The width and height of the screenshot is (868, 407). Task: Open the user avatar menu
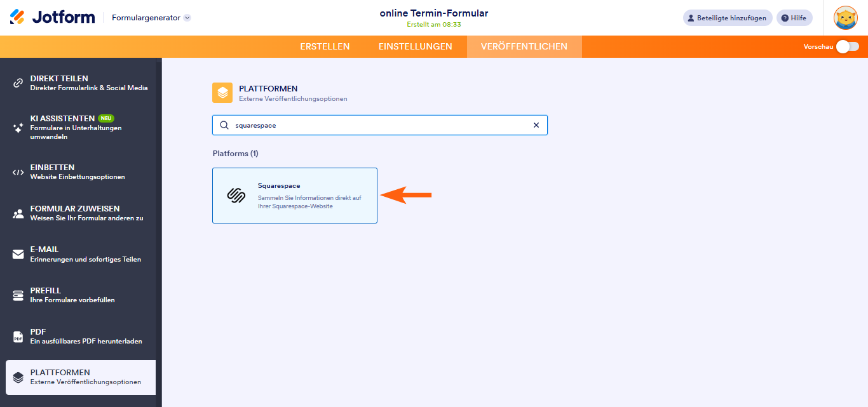click(x=846, y=18)
